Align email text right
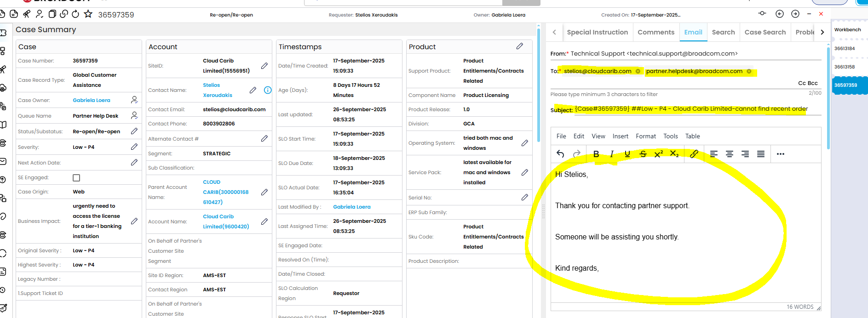The height and width of the screenshot is (318, 868). pos(745,154)
